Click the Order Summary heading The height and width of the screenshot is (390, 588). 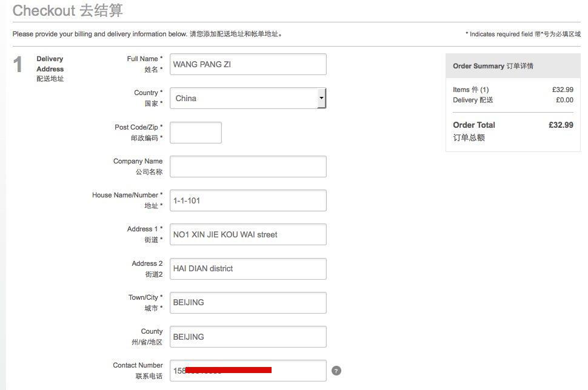493,66
